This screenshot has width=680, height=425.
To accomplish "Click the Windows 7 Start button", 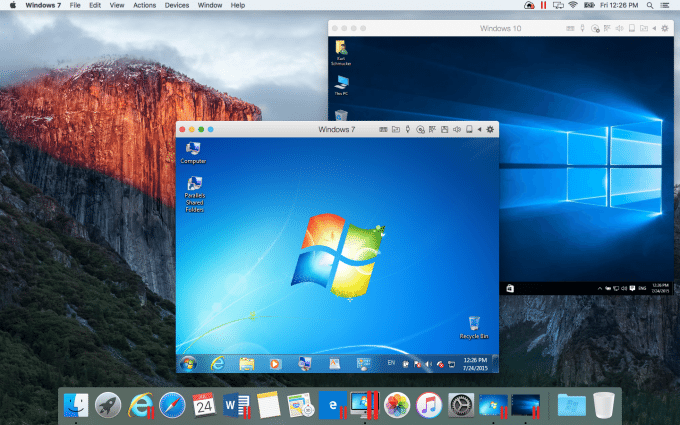I will (187, 362).
